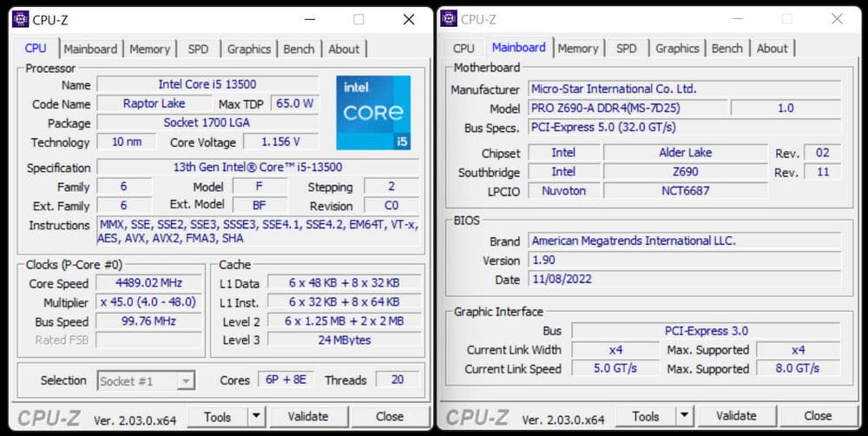Select the CPU tab in the left window
868x436 pixels.
36,48
